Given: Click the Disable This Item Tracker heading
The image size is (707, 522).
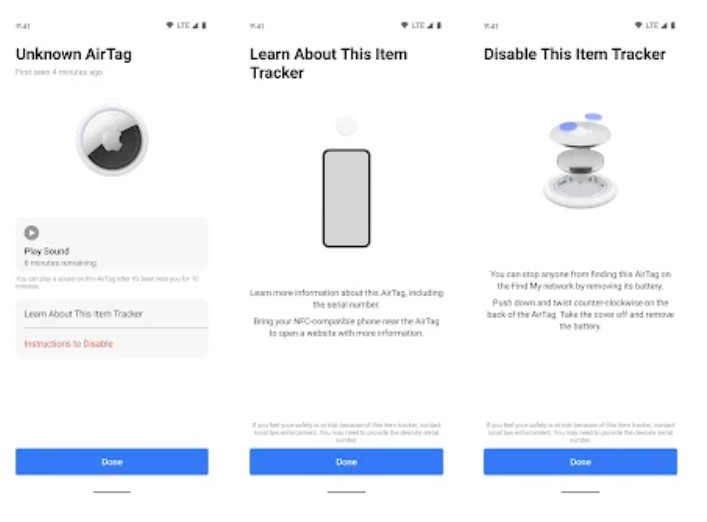Looking at the screenshot, I should pyautogui.click(x=574, y=54).
